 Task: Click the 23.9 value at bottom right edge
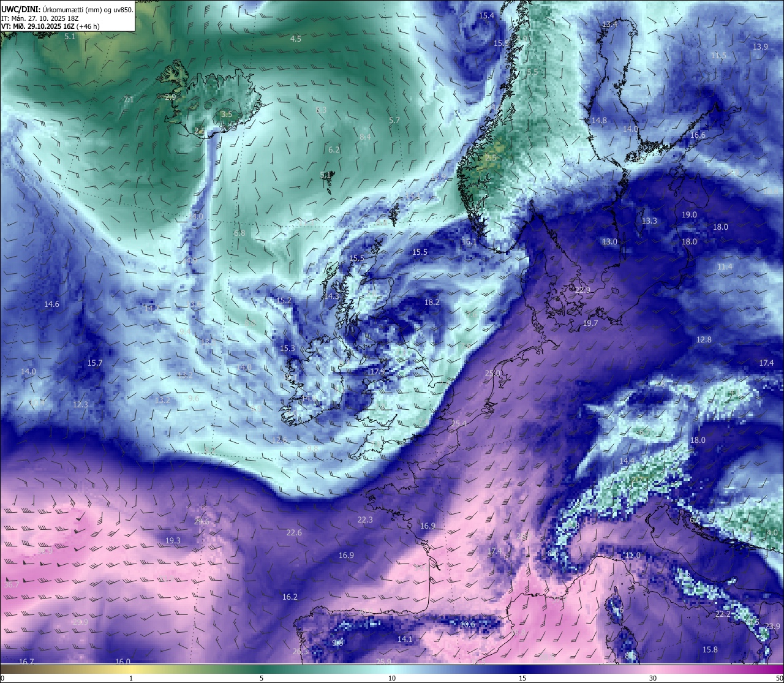[772, 626]
